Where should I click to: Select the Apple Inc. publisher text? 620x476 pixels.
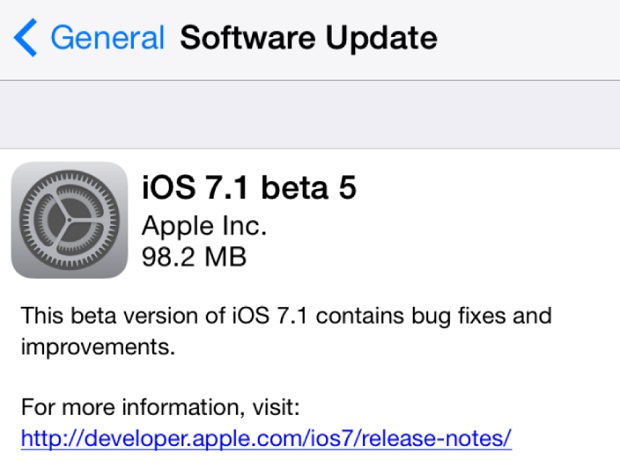204,226
